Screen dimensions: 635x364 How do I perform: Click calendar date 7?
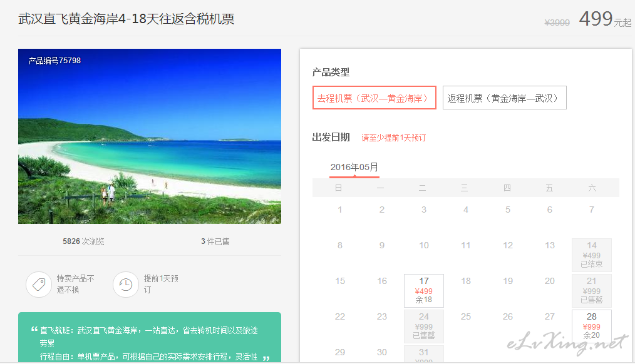[591, 210]
